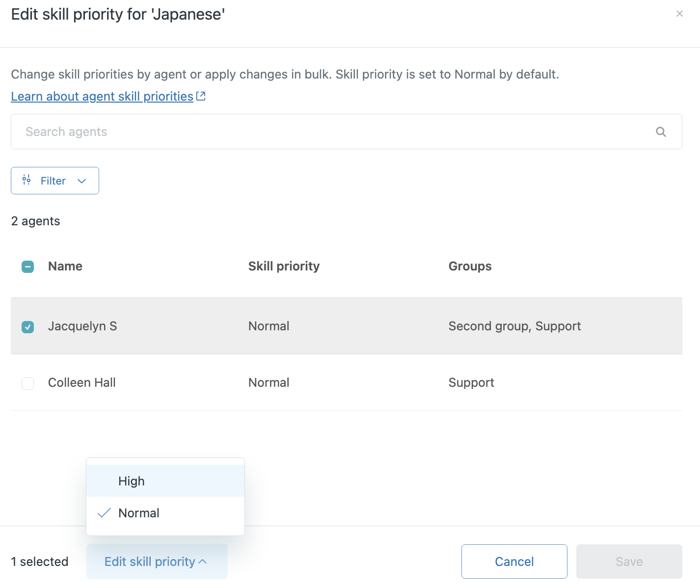Close the Edit skill priority dialog
The width and height of the screenshot is (700, 588).
click(x=679, y=14)
